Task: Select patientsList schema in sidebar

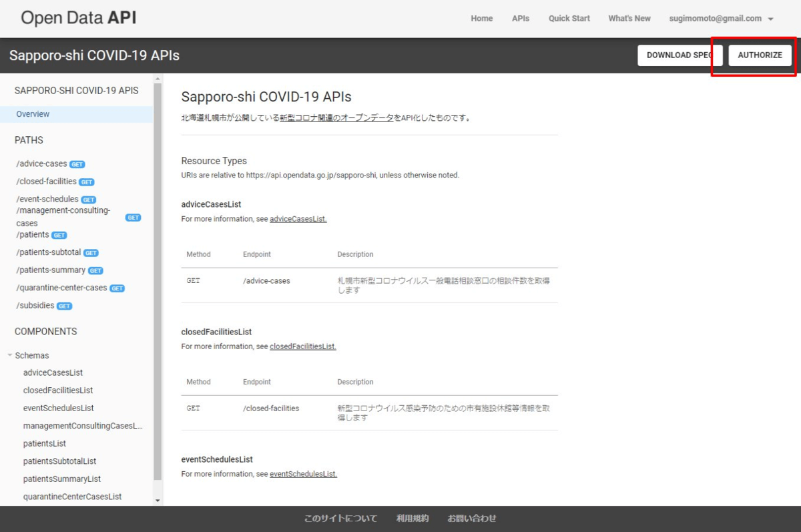Action: click(45, 443)
